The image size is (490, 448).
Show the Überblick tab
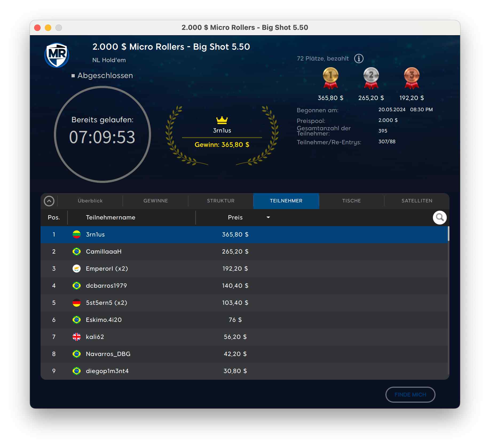coord(90,201)
